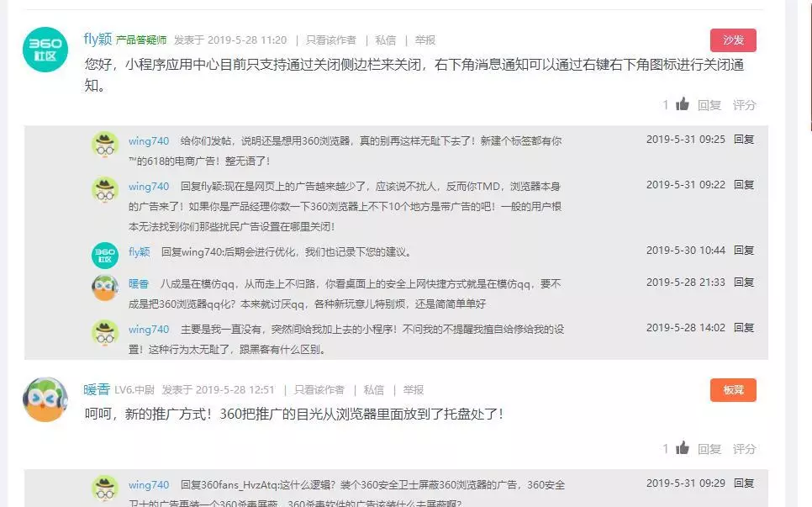
Task: Send private message 私信 to 暖香
Action: tap(374, 390)
